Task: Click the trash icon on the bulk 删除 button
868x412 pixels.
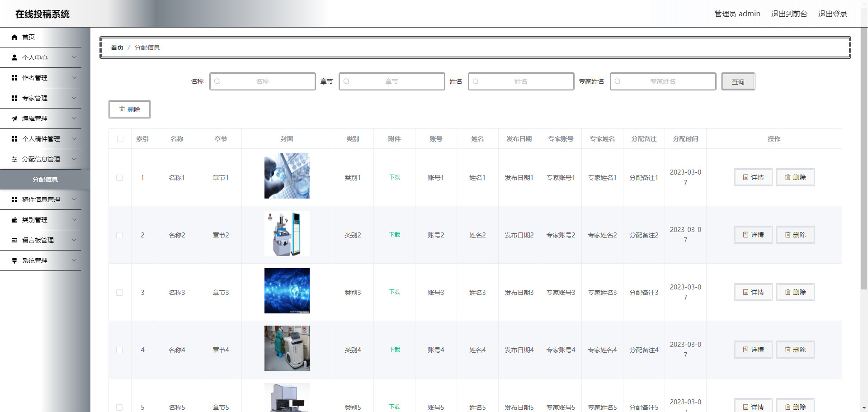Action: pos(122,109)
